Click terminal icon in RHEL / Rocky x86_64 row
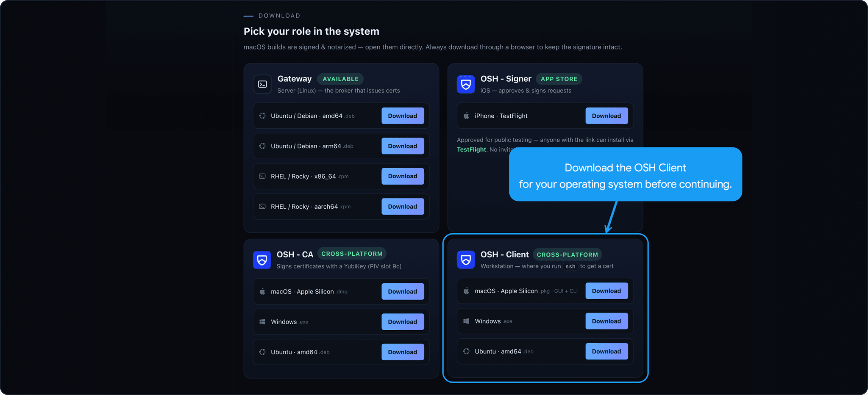Image resolution: width=868 pixels, height=395 pixels. point(262,176)
